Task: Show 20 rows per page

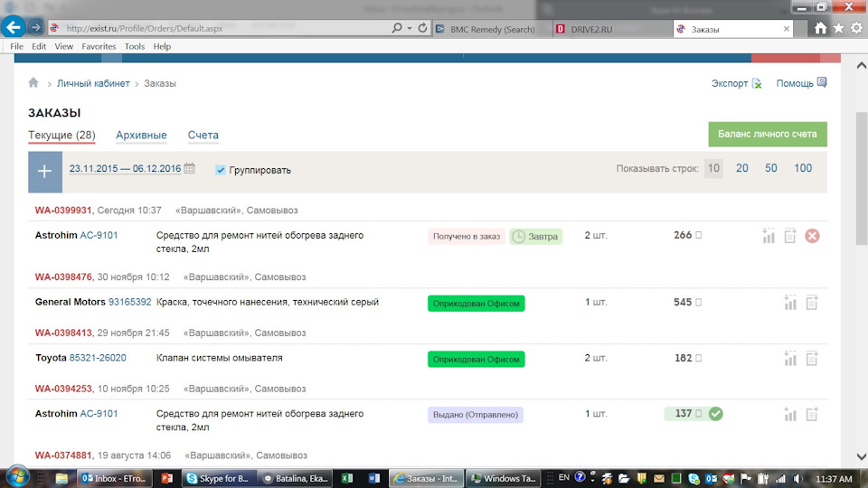Action: (x=741, y=168)
